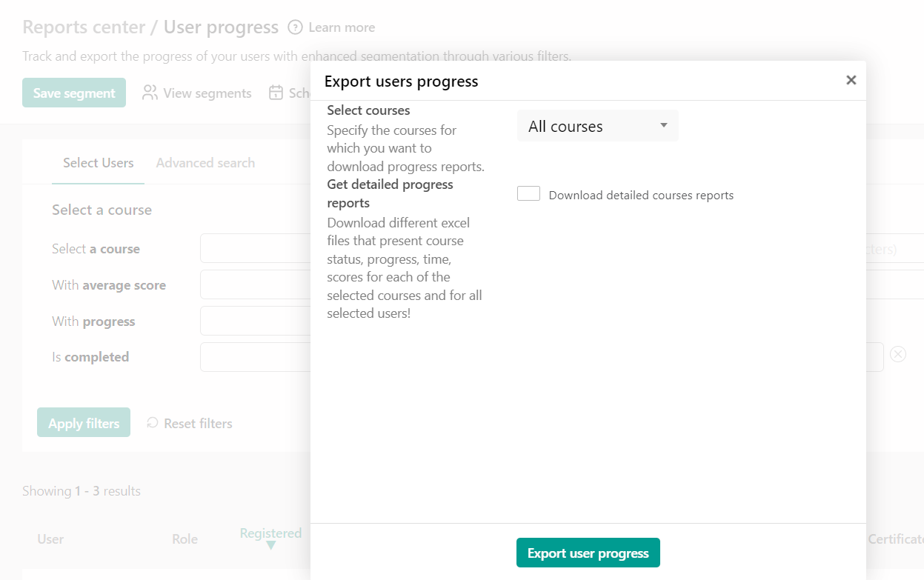Open the All courses dropdown
Image resolution: width=924 pixels, height=580 pixels.
(597, 126)
